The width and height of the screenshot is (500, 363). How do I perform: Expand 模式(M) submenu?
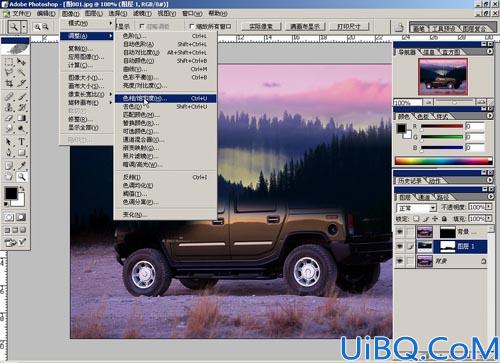pos(87,23)
